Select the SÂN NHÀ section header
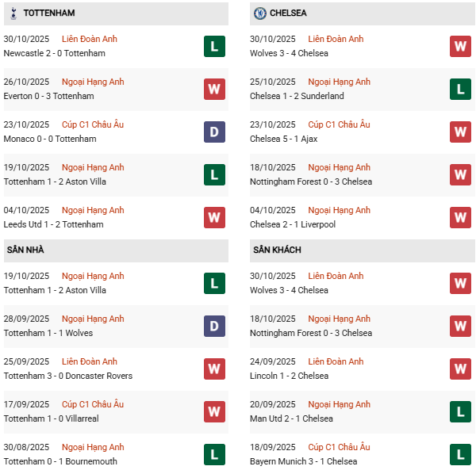 tap(25, 250)
